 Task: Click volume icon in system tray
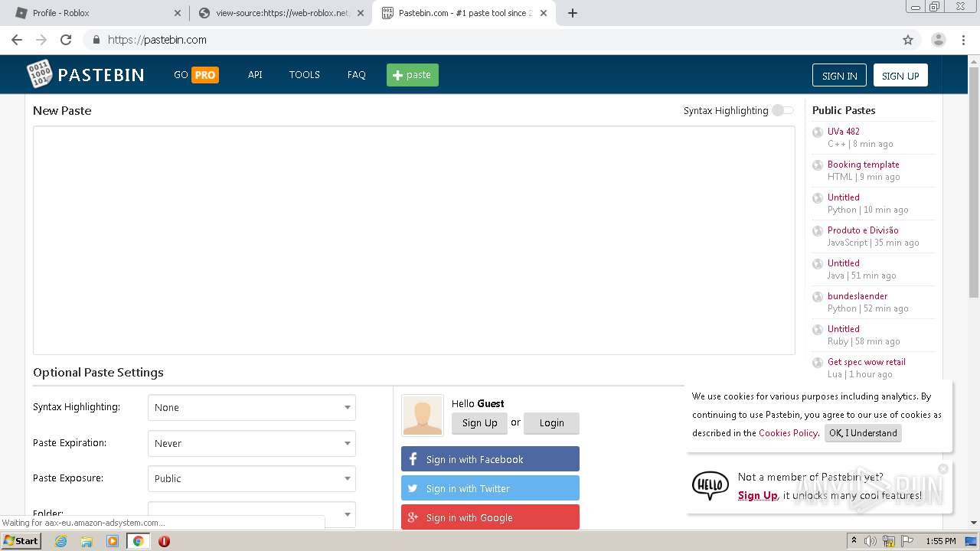click(871, 541)
